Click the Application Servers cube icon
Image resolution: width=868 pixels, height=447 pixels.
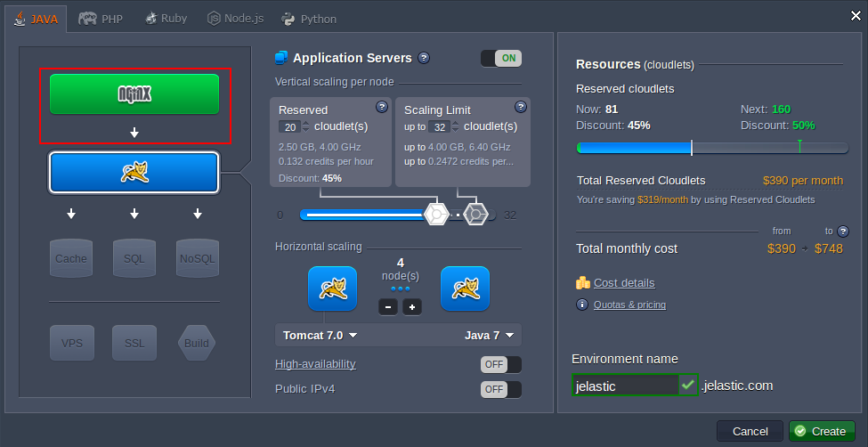(x=281, y=58)
